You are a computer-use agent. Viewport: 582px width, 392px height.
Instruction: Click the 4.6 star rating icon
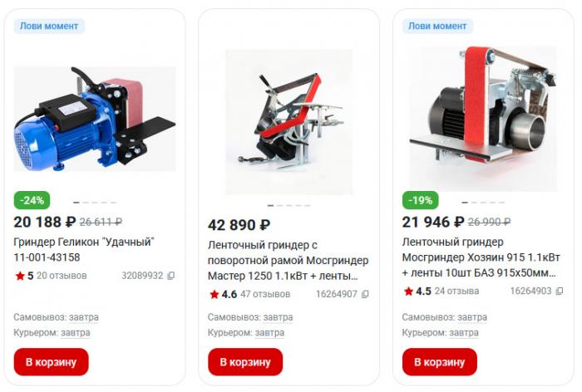pyautogui.click(x=215, y=294)
